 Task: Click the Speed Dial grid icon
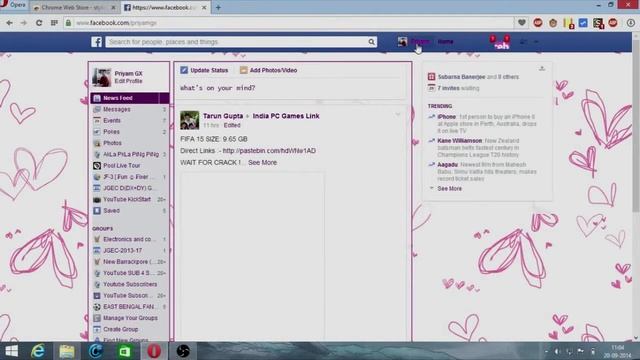pyautogui.click(x=54, y=23)
